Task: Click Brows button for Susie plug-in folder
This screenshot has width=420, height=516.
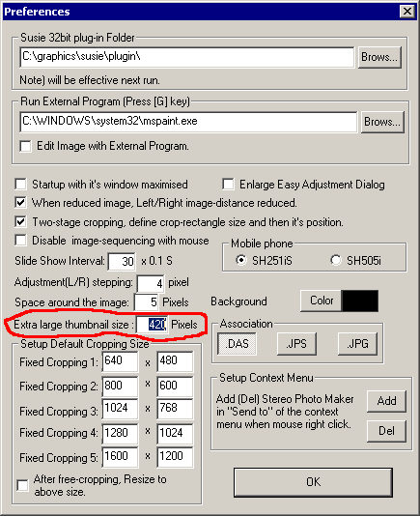Action: (379, 57)
